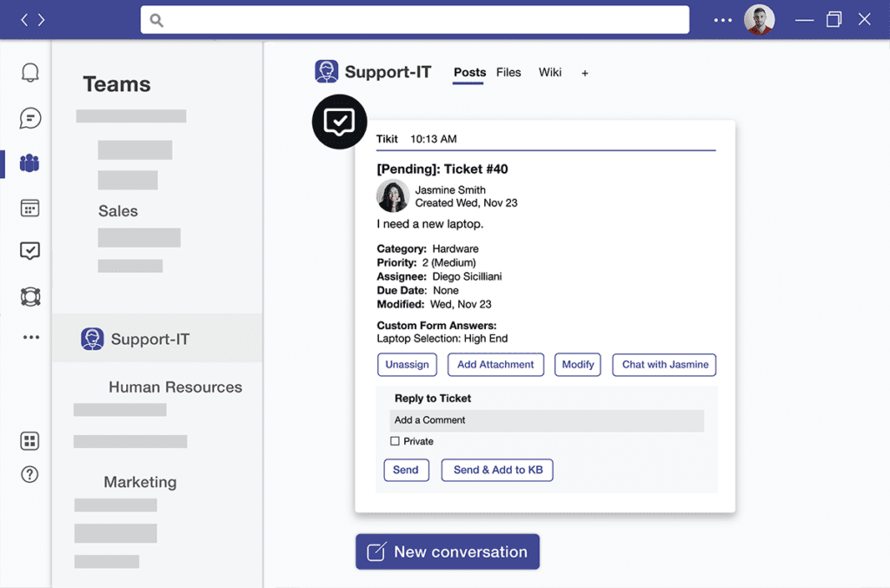Click the 'Diego Sicilliani' assignee name
The width and height of the screenshot is (890, 588).
click(467, 277)
